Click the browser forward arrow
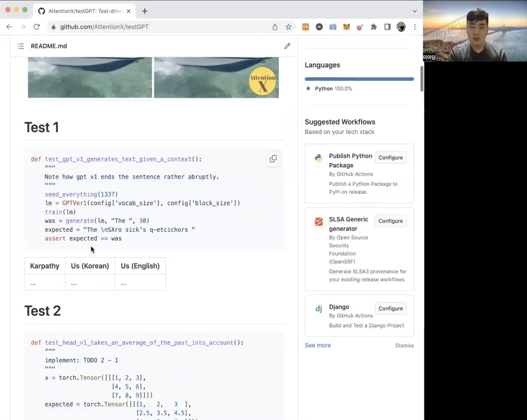The width and height of the screenshot is (527, 420). (23, 27)
